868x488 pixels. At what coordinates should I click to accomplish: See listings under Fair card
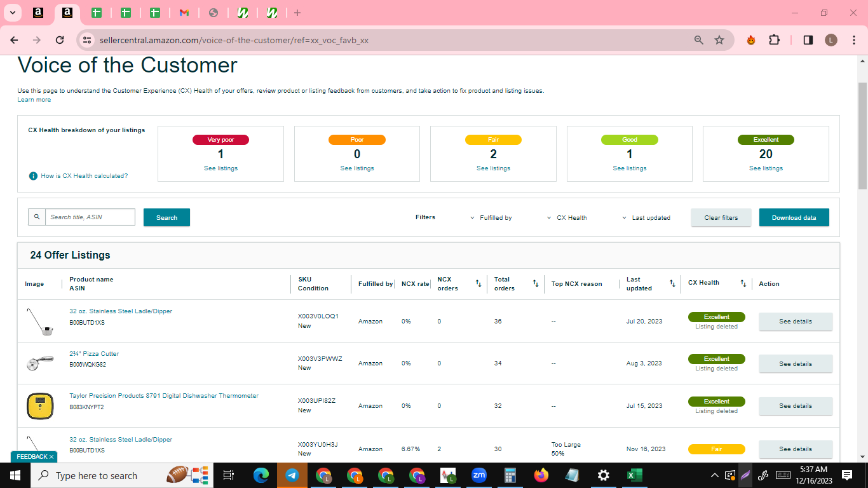point(493,168)
